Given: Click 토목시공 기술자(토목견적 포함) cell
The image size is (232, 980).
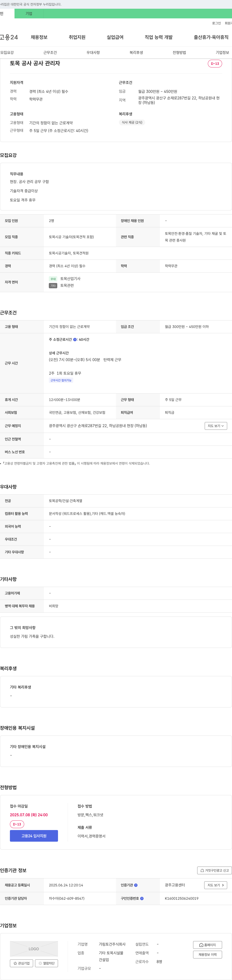Looking at the screenshot, I should pyautogui.click(x=72, y=237).
